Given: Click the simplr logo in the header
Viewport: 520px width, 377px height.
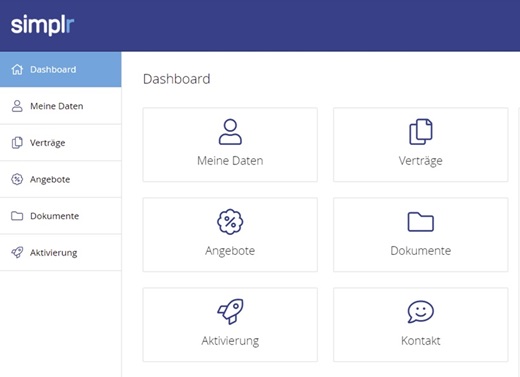Looking at the screenshot, I should click(x=42, y=25).
